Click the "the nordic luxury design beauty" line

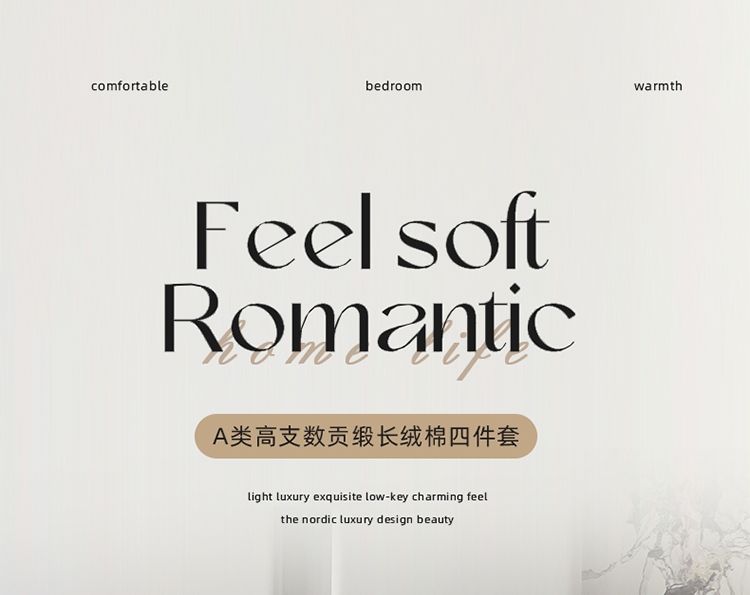(367, 519)
